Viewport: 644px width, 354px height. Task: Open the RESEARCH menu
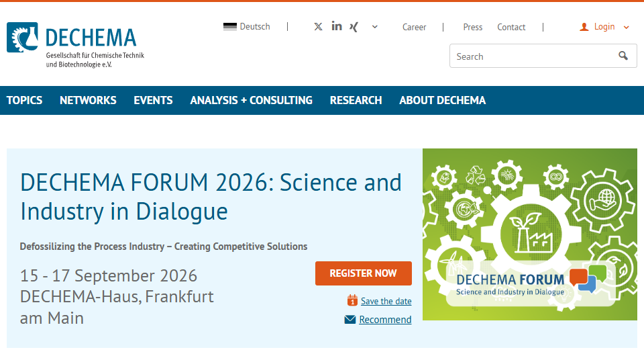pyautogui.click(x=356, y=100)
